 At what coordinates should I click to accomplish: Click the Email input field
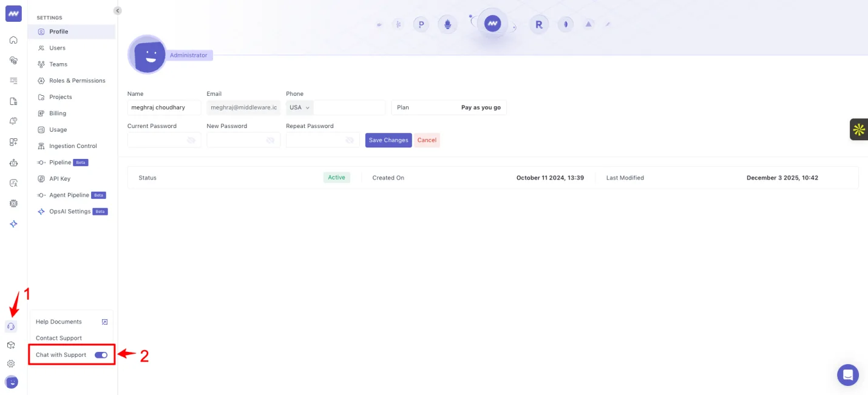[243, 107]
